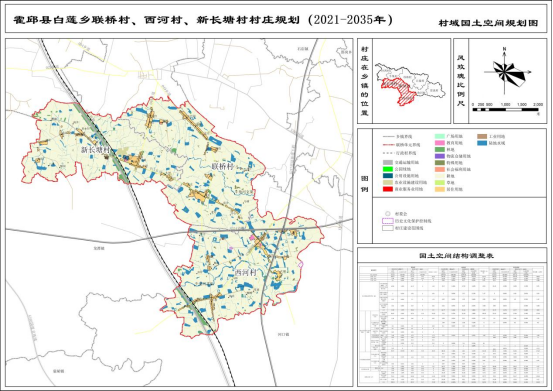Click the red hatched area in township locator map

pos(400,90)
